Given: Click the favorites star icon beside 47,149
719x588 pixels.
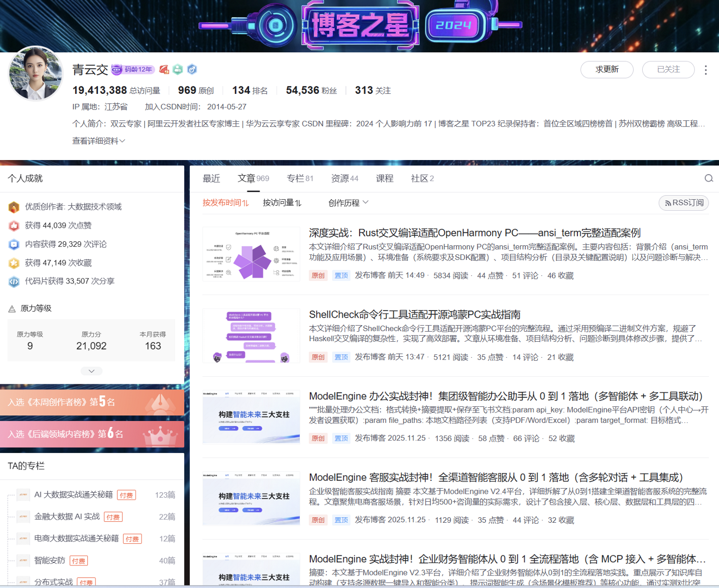Looking at the screenshot, I should point(14,263).
